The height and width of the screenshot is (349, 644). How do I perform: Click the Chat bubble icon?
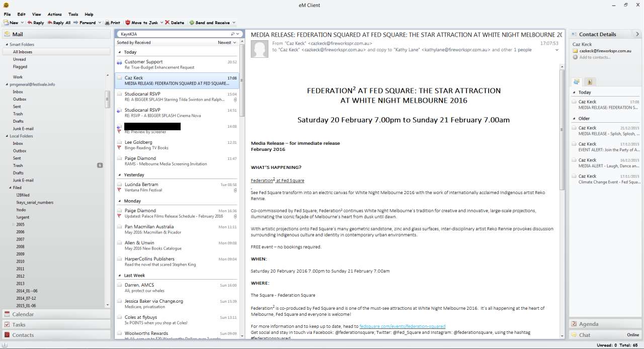tap(574, 335)
